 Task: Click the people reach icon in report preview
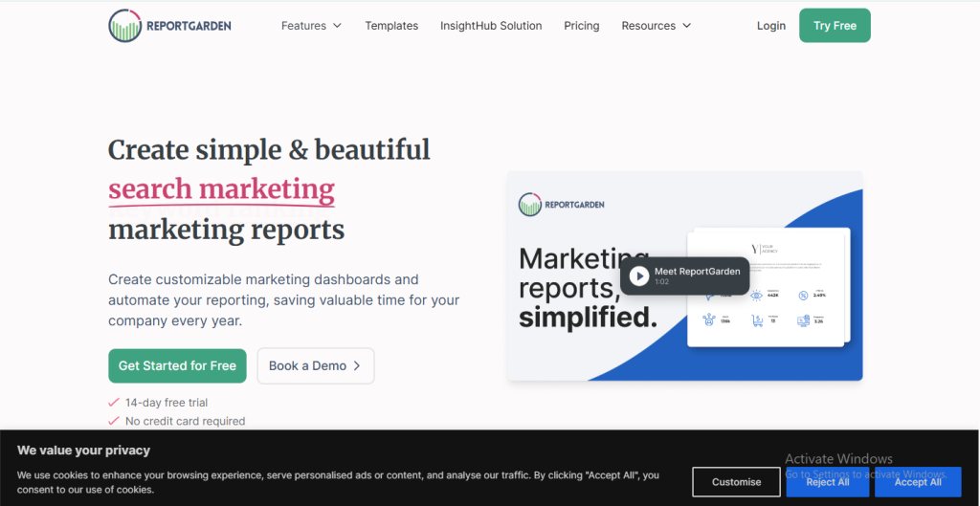pos(710,321)
